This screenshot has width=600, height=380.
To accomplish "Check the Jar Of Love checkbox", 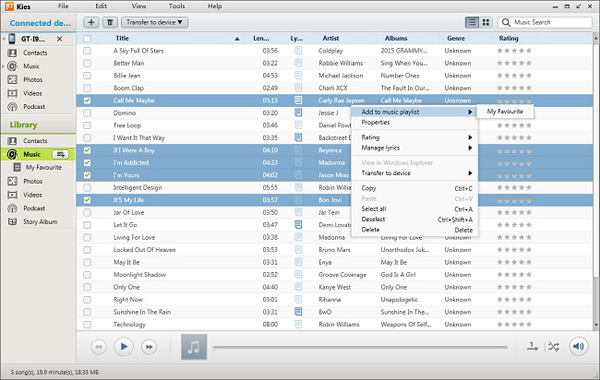I will click(x=87, y=212).
